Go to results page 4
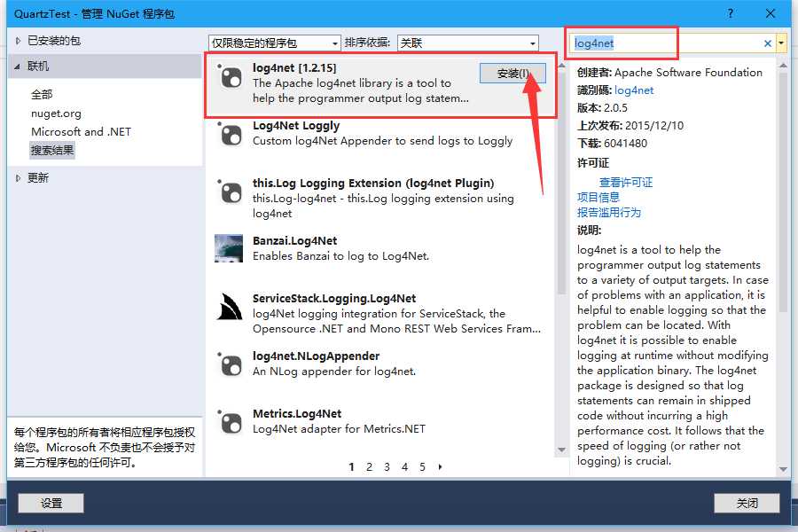 tap(404, 467)
